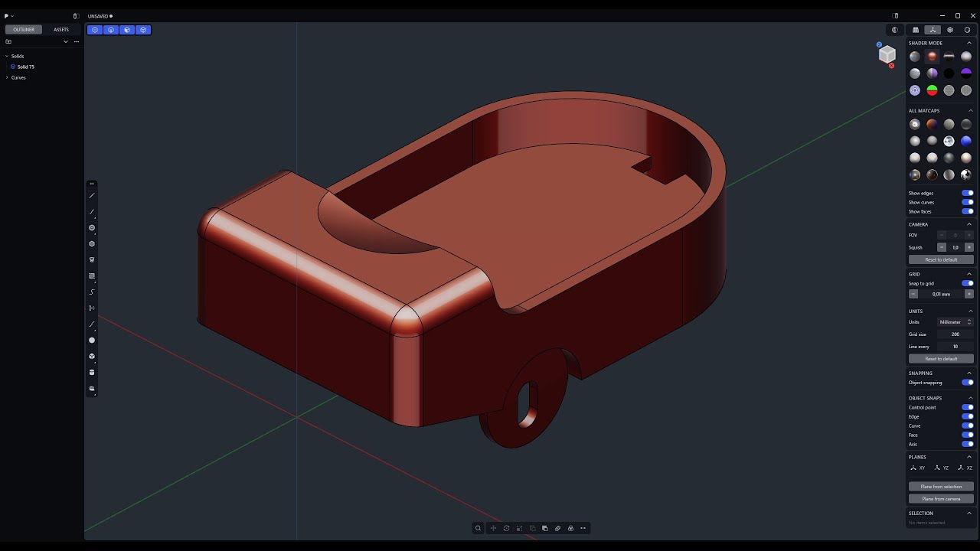980x551 pixels.
Task: Choose the red glossy shader mode sphere
Action: pos(932,56)
